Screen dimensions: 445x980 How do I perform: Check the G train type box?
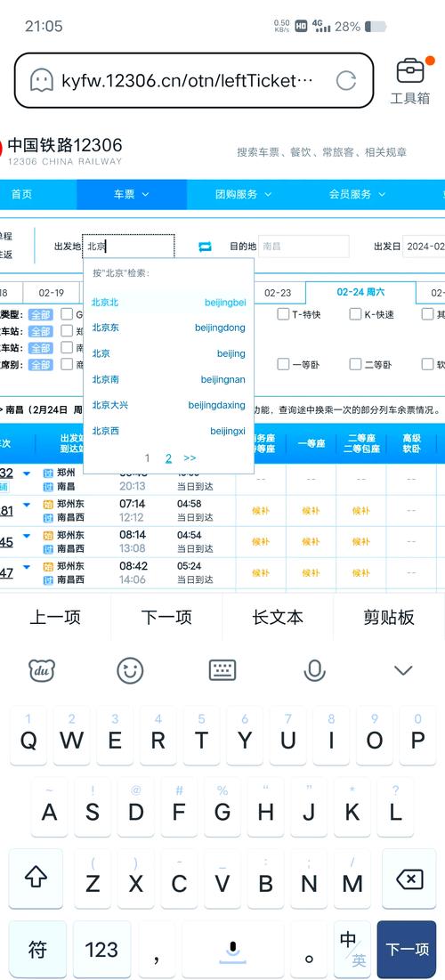coord(67,314)
